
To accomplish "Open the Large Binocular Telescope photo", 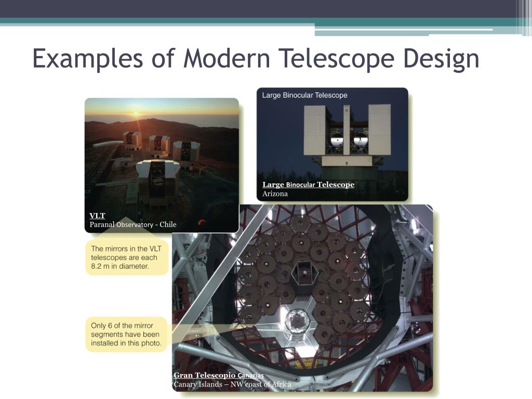I will point(332,144).
